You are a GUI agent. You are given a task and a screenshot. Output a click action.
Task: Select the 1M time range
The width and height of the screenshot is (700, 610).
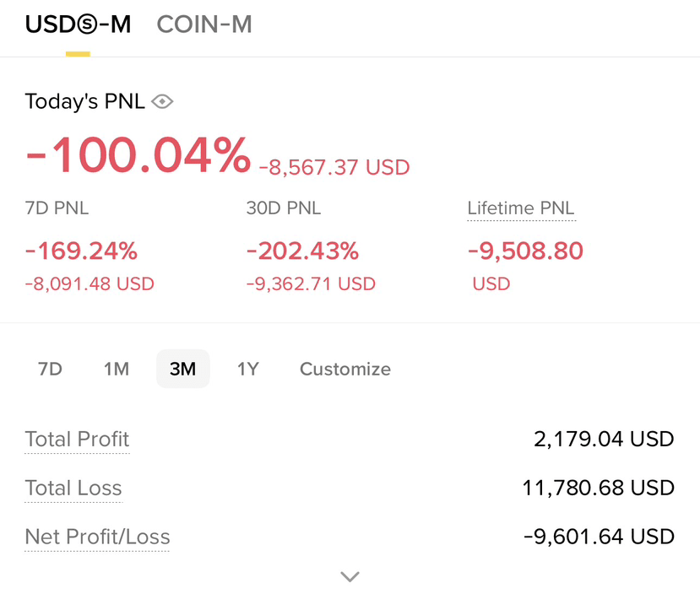[x=117, y=369]
